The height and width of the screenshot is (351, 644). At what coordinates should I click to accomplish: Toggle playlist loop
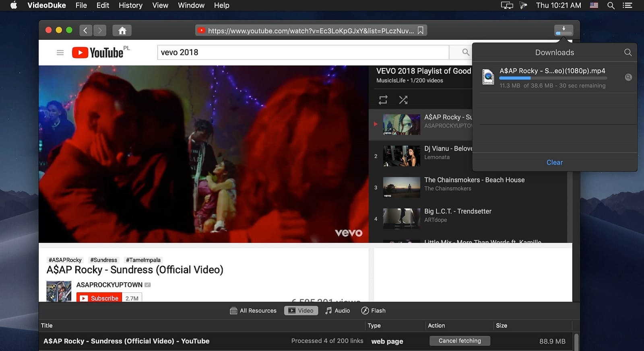point(383,100)
